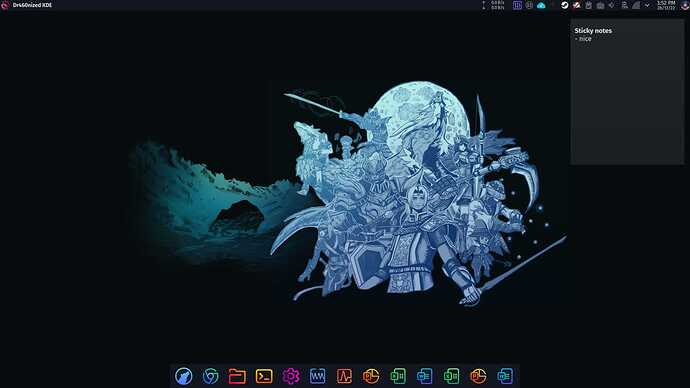This screenshot has width=690, height=388.
Task: Open the Chrome browser from the dock
Action: click(210, 376)
